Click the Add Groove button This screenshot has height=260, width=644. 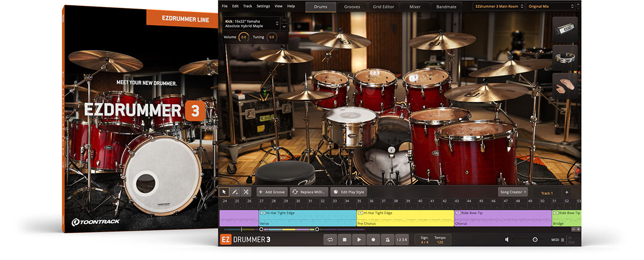272,192
